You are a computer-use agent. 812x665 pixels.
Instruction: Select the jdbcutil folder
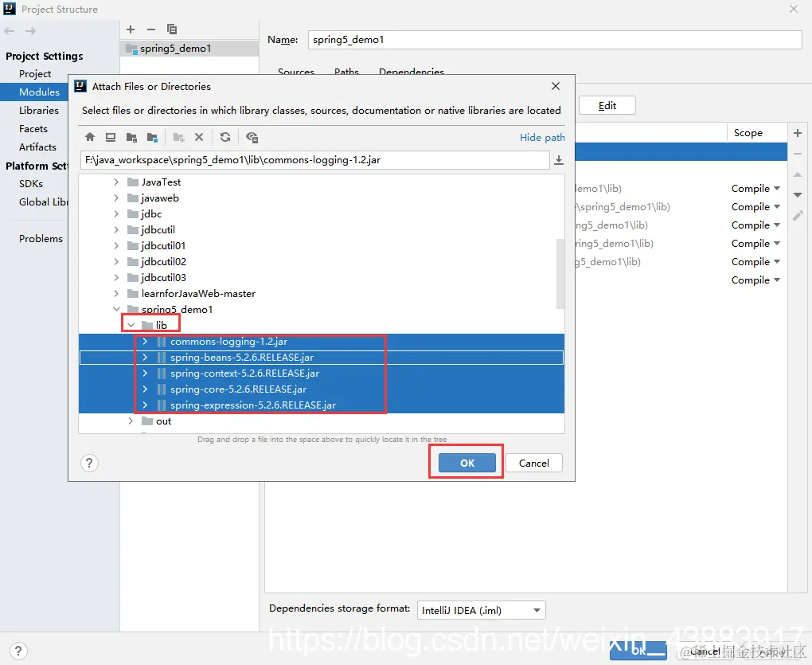click(158, 229)
